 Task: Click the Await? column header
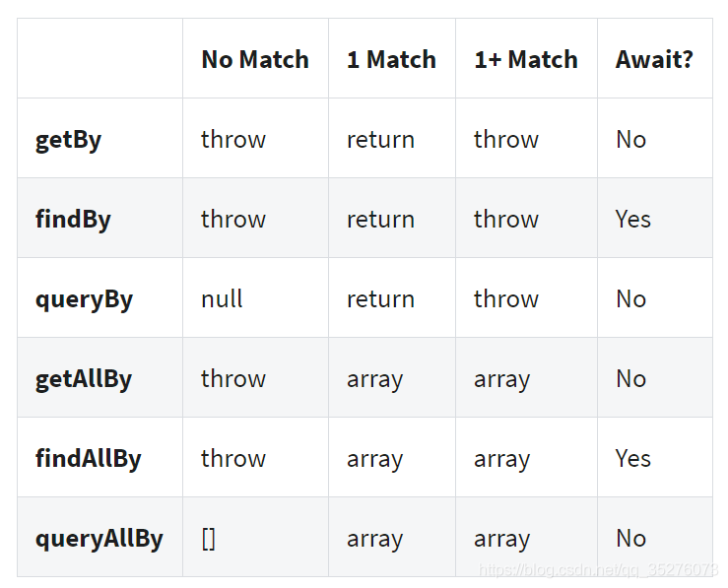point(654,59)
